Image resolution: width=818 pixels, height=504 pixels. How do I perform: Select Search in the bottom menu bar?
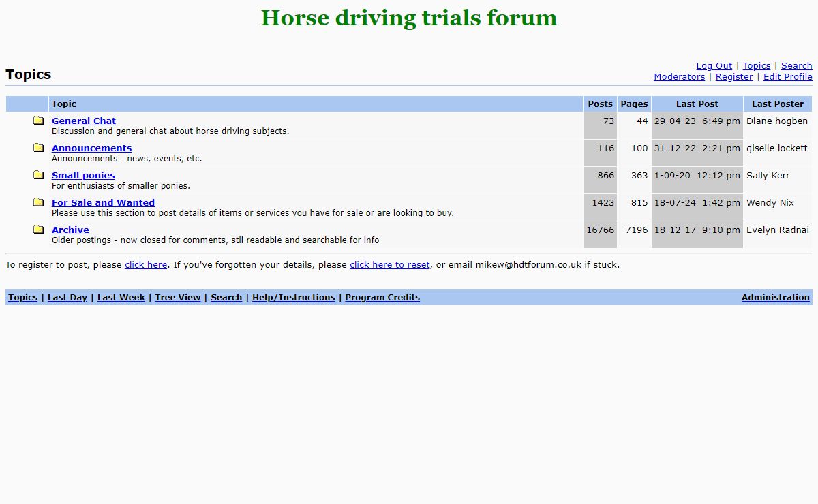pyautogui.click(x=226, y=298)
